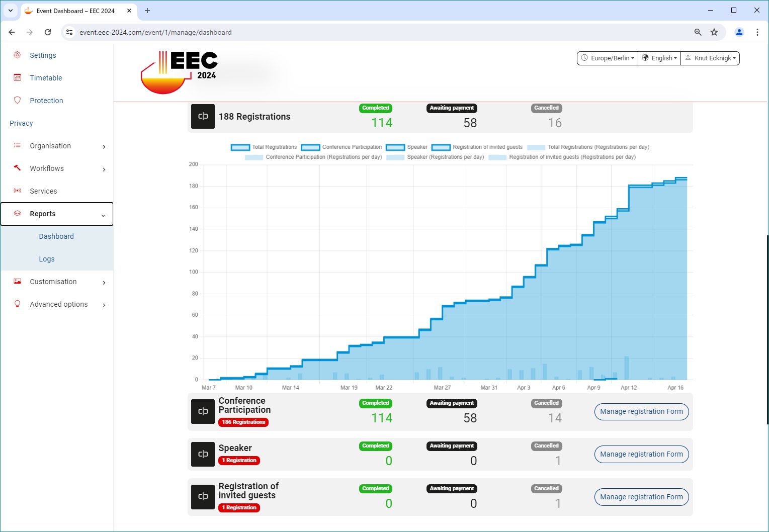Image resolution: width=769 pixels, height=532 pixels.
Task: Click the Conference Participation form icon
Action: click(203, 411)
